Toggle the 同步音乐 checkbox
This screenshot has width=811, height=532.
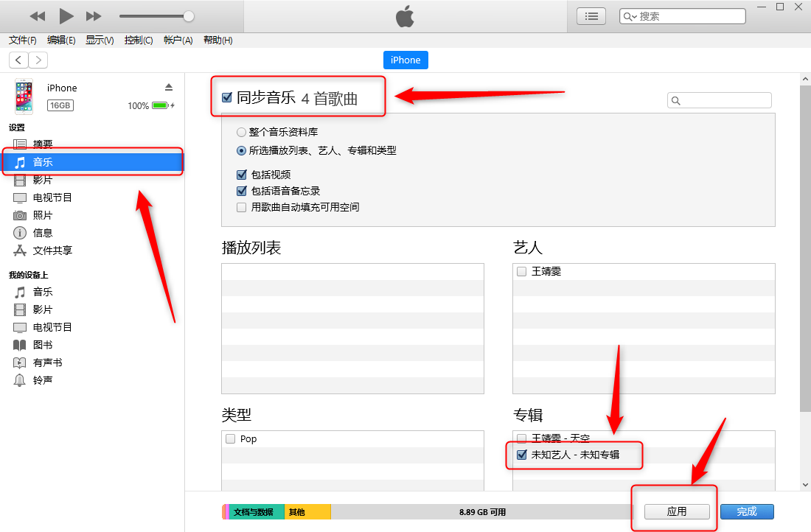pyautogui.click(x=226, y=97)
